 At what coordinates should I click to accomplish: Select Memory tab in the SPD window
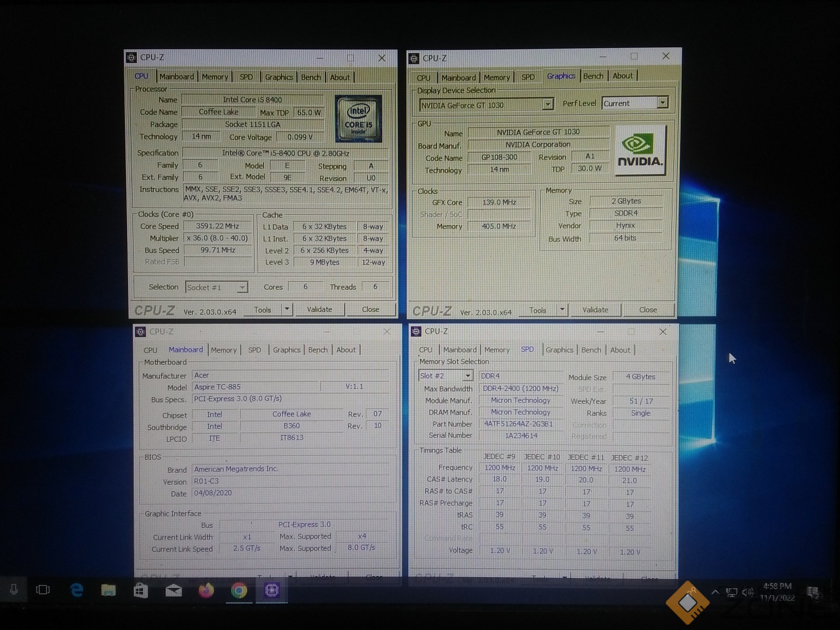[497, 350]
